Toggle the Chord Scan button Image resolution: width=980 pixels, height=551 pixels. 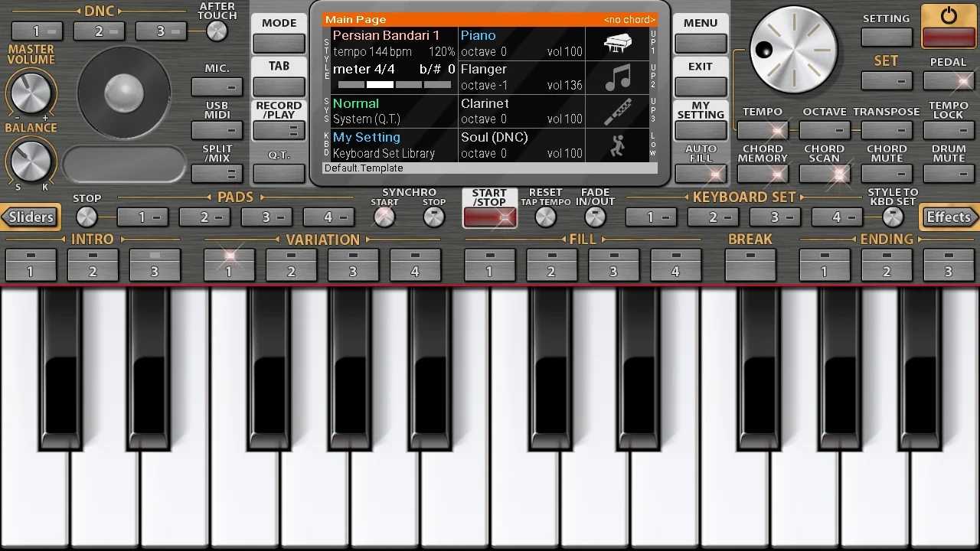click(825, 174)
